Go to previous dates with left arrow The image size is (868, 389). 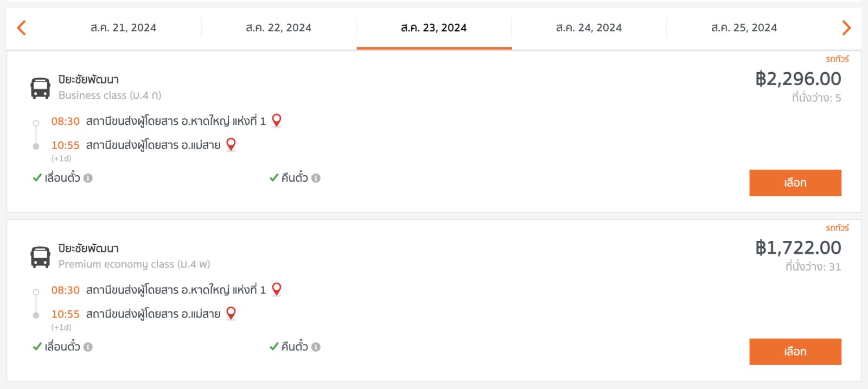coord(22,28)
